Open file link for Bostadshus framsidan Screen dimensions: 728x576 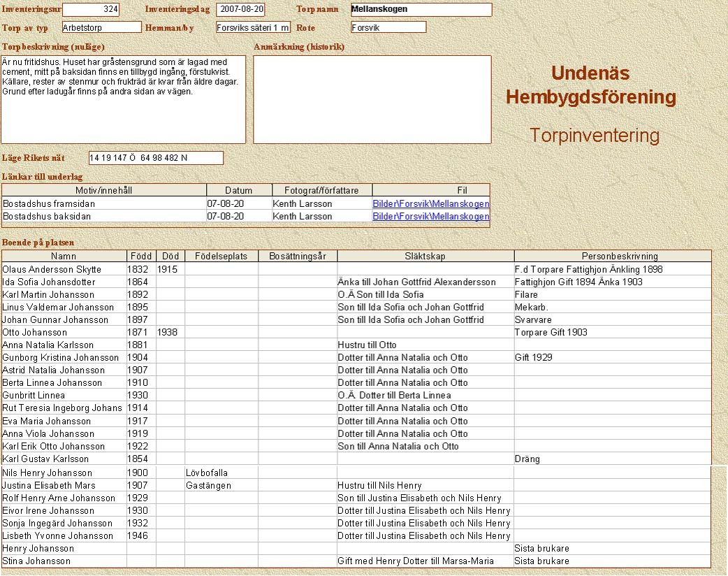point(430,203)
